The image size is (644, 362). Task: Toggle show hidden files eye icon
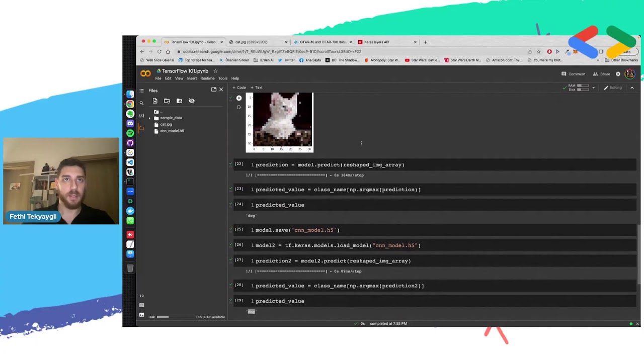point(192,101)
